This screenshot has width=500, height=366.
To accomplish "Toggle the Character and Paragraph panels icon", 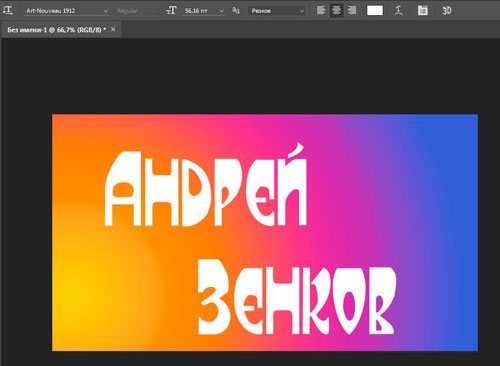I will [x=423, y=11].
